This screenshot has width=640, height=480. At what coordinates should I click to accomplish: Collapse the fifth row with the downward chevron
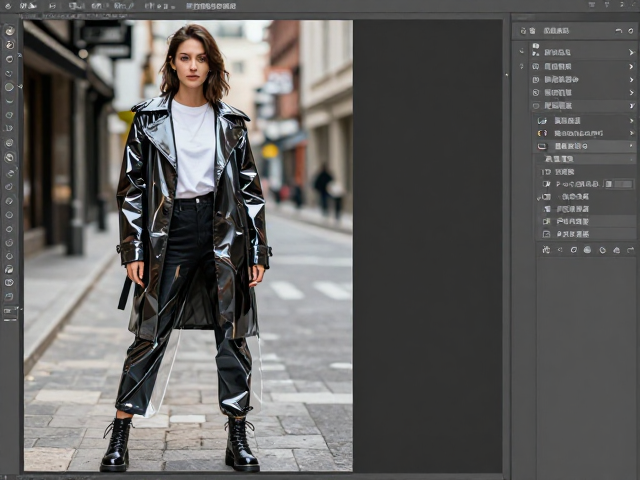631,106
